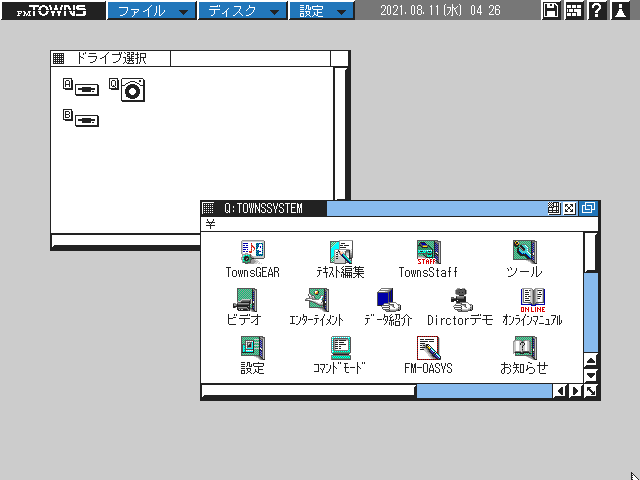Screen dimensions: 640x480
Task: Click the scroll down arrow in TOWNSSYSTEM window
Action: 591,375
